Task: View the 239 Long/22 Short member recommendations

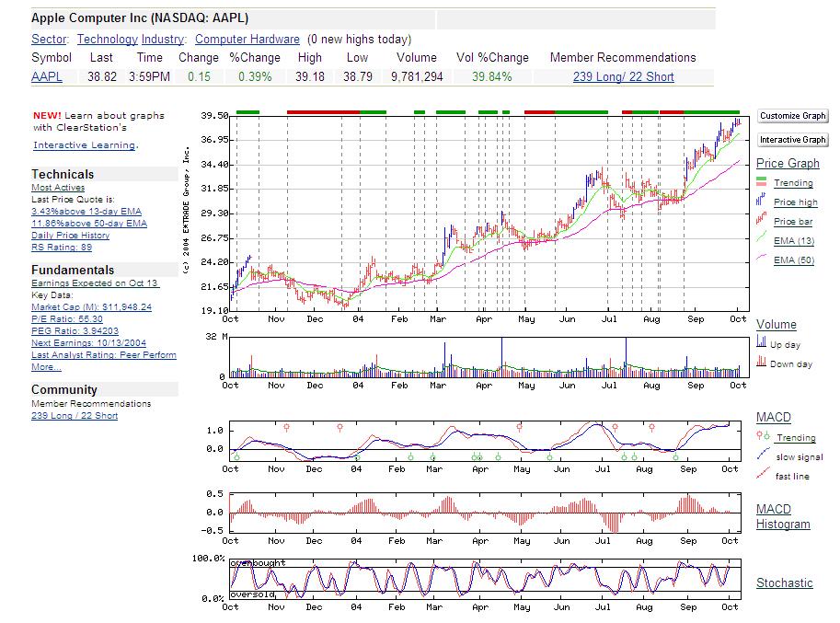Action: pyautogui.click(x=622, y=77)
